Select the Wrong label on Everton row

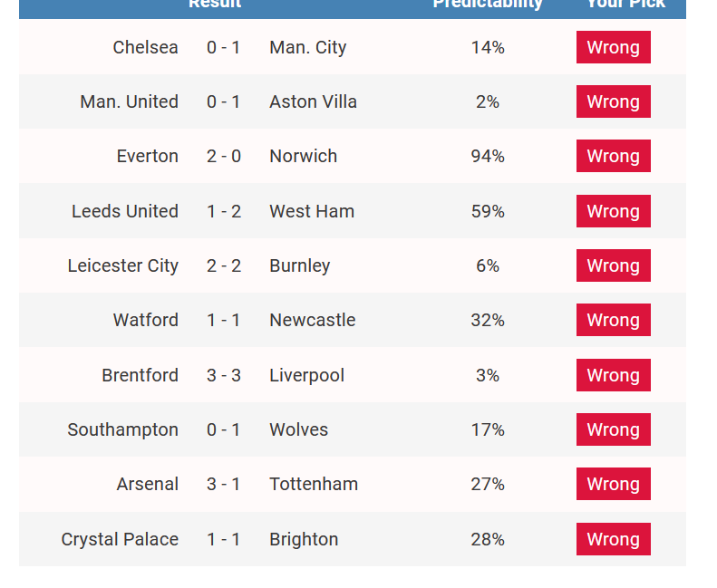point(613,156)
